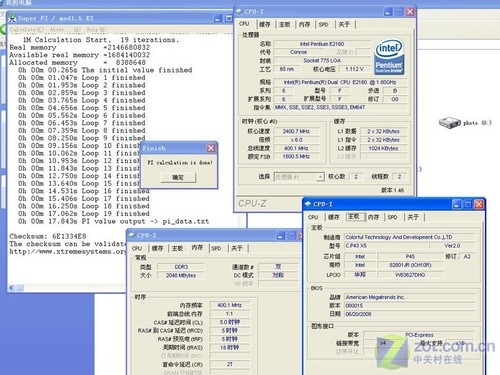Open the Help menu in Super PI
Viewport: 500px width, 375px height.
[x=96, y=30]
